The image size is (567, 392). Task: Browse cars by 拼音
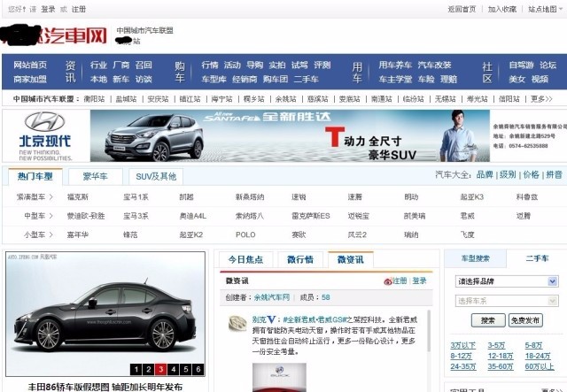tap(554, 174)
